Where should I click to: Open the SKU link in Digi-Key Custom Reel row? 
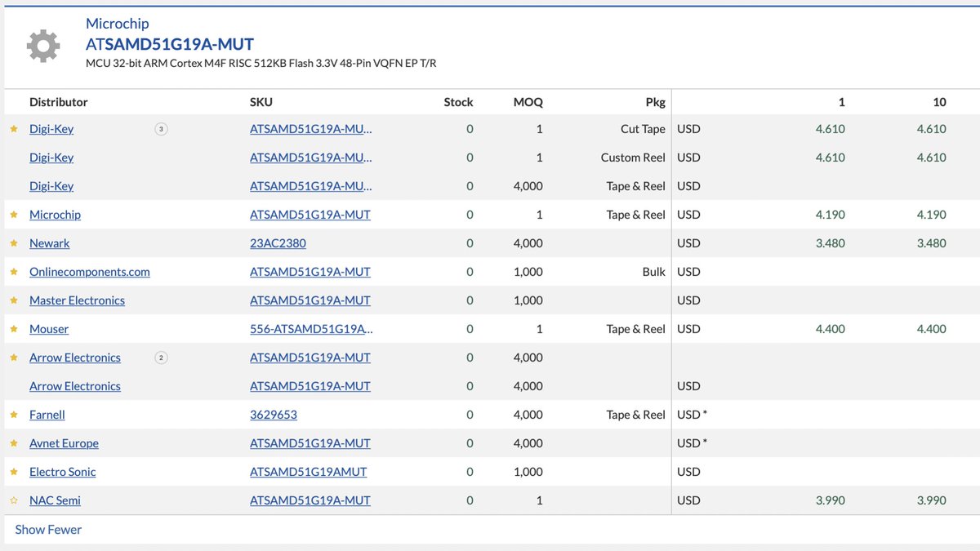311,158
